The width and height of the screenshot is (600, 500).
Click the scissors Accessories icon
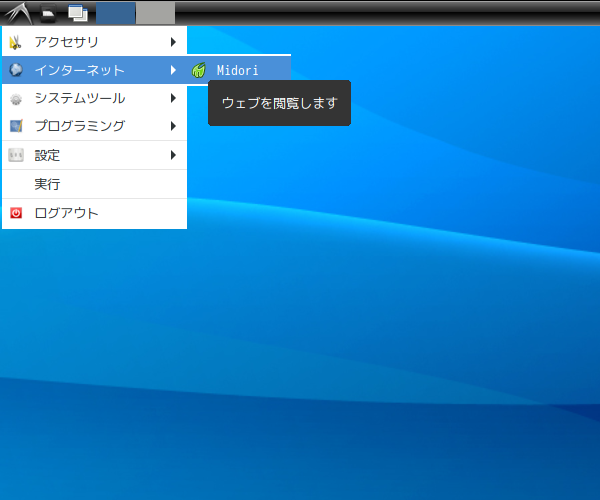click(16, 42)
